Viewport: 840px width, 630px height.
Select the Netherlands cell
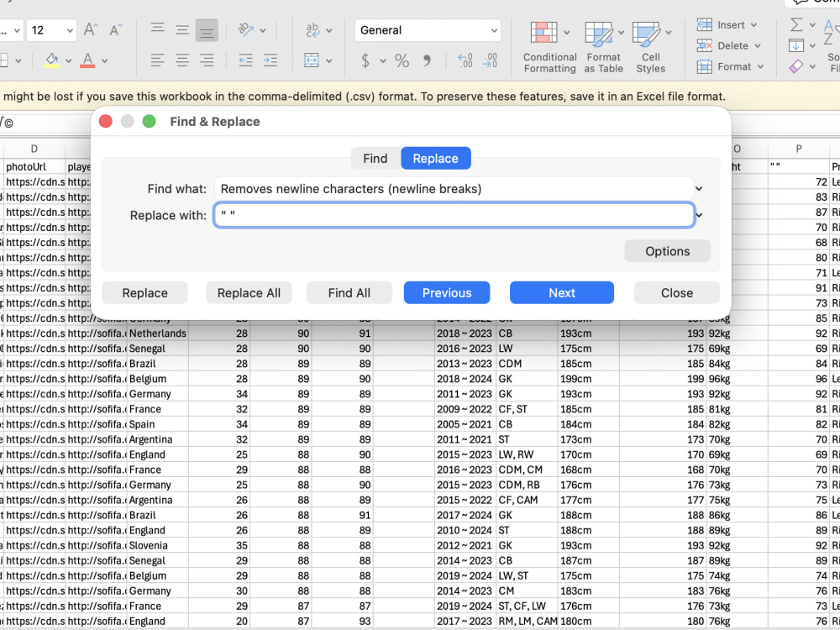pyautogui.click(x=158, y=333)
